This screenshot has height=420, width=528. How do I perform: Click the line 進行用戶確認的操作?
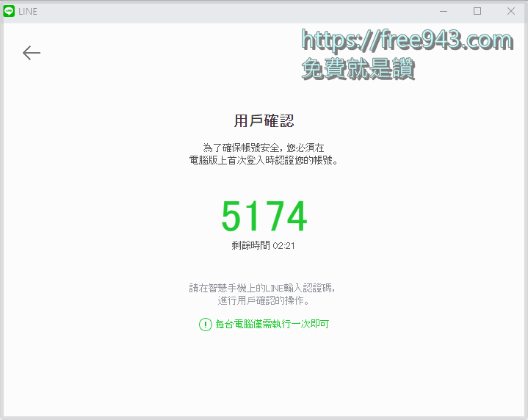(x=261, y=300)
